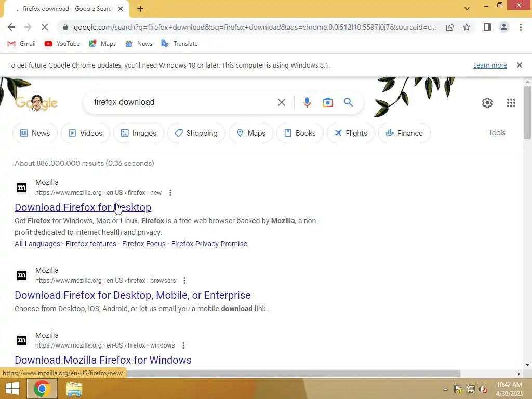Open Action Center flag icon
This screenshot has width=532, height=399.
point(458,389)
